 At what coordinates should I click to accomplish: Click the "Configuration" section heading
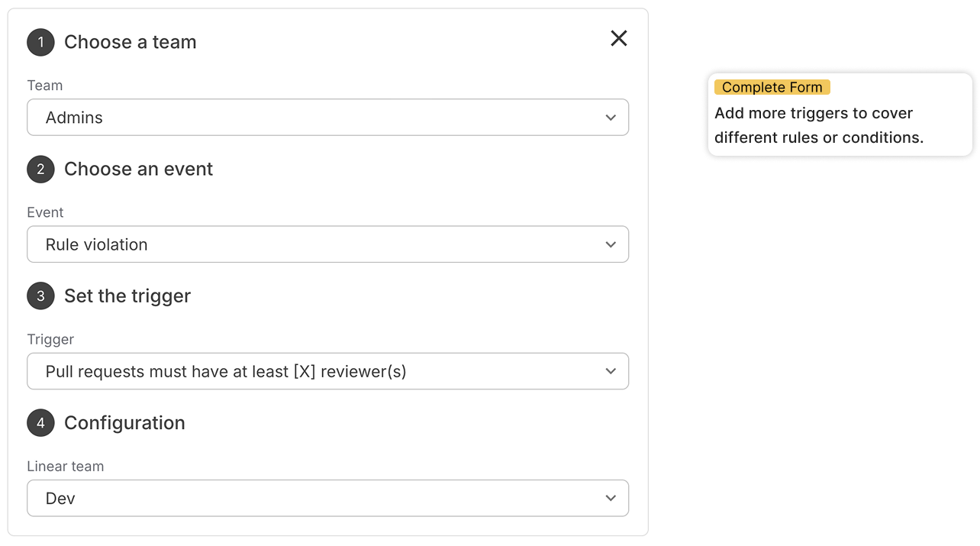pos(124,422)
